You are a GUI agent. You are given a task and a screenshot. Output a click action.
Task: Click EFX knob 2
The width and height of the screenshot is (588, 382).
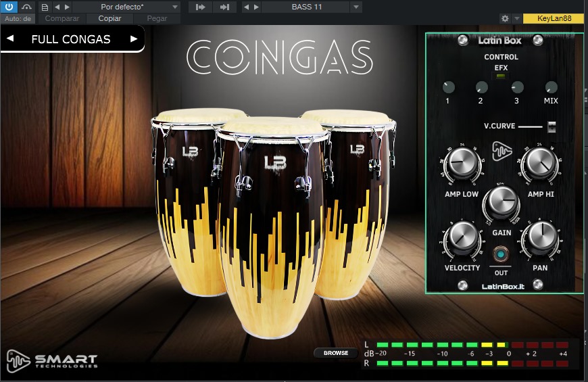(481, 87)
